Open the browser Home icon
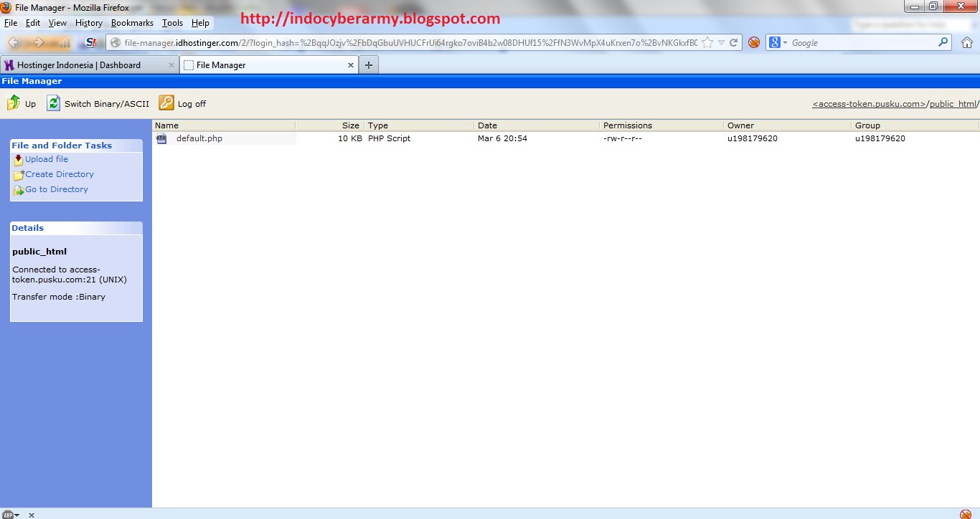Image resolution: width=980 pixels, height=519 pixels. click(x=966, y=43)
